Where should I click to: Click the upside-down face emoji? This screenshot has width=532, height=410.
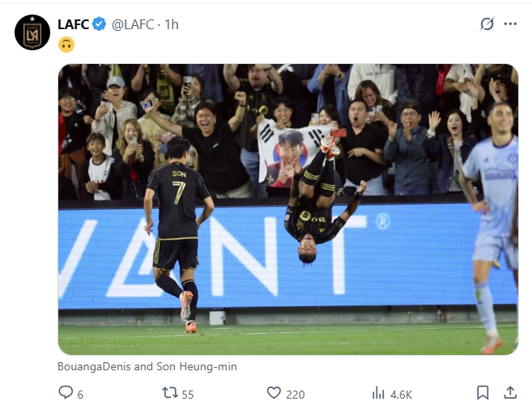click(66, 45)
